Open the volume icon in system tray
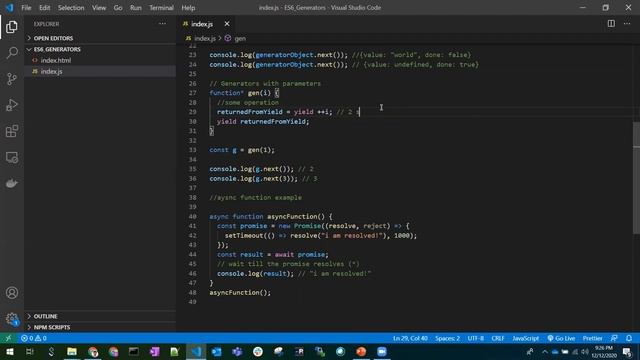The image size is (640, 360). [585, 351]
